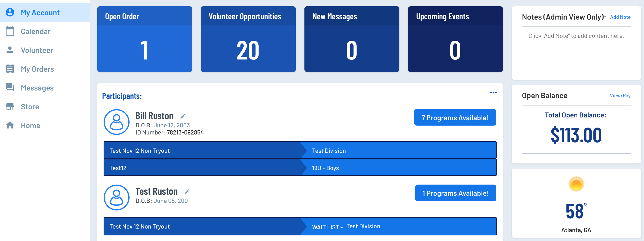Select Test12 19U - Boys program row
The image size is (644, 241).
click(300, 168)
